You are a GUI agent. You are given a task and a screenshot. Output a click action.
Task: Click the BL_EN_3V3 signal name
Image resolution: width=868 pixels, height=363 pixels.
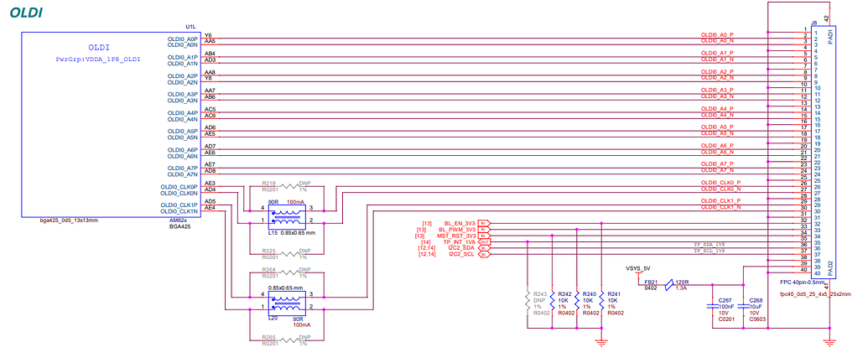pos(459,223)
